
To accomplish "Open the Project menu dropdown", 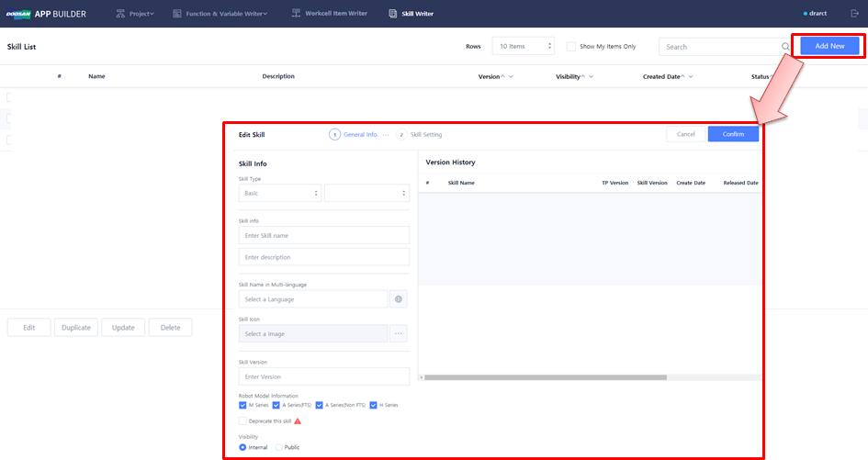I will point(136,14).
